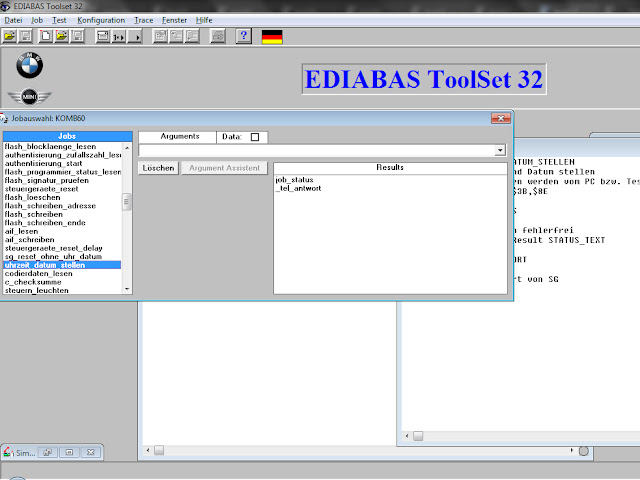Viewport: 640px width, 480px height.
Task: Select the authentisierung_start job
Action: pyautogui.click(x=62, y=163)
